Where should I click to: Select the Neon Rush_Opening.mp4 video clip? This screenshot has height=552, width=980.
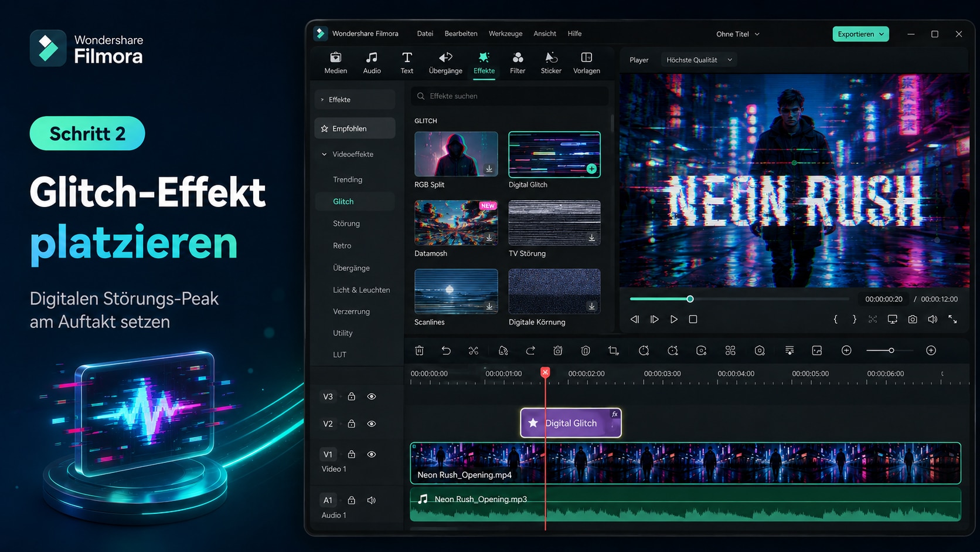coord(685,463)
